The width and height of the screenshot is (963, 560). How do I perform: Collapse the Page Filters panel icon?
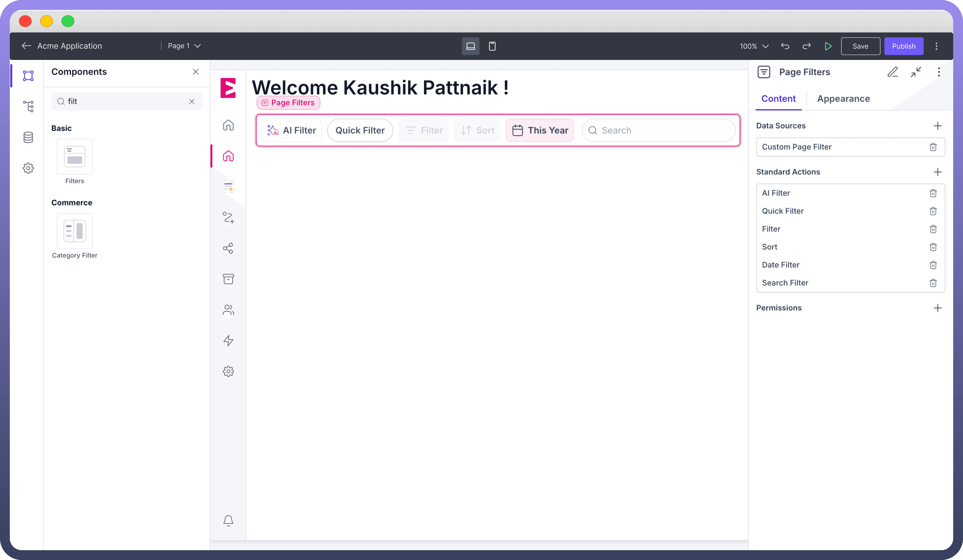pos(916,72)
